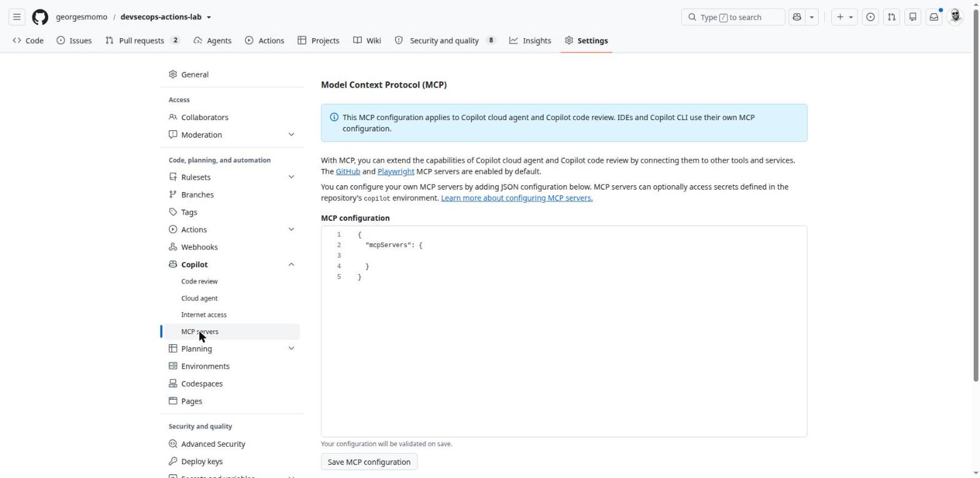Open the hamburger navigation menu
980x478 pixels.
tap(17, 17)
